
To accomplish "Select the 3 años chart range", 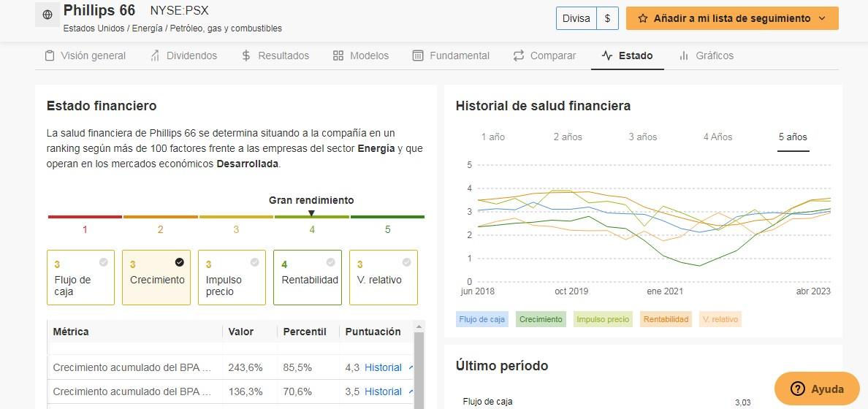I will pos(643,137).
